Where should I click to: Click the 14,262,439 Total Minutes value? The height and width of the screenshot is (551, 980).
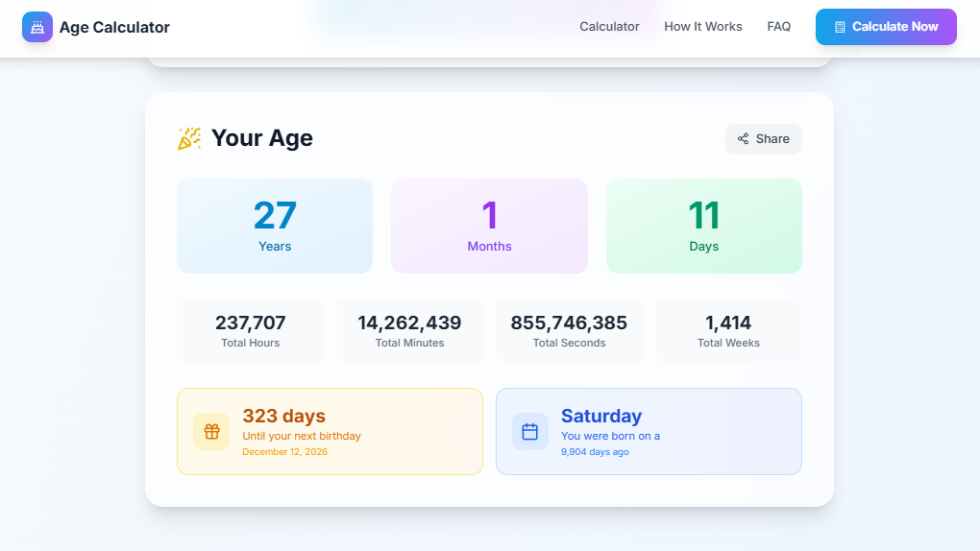click(x=409, y=323)
